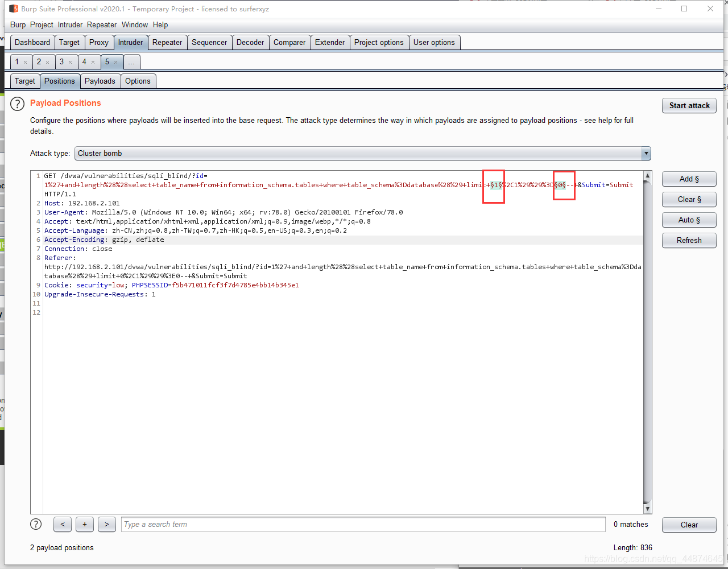The height and width of the screenshot is (569, 728).
Task: Click the search bar help icon
Action: pyautogui.click(x=36, y=524)
